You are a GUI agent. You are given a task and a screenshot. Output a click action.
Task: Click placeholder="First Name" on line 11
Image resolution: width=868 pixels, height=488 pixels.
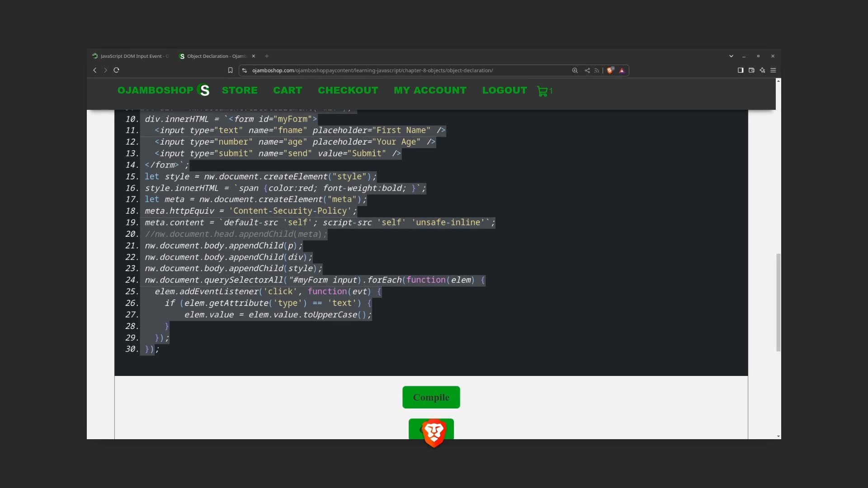pos(371,131)
